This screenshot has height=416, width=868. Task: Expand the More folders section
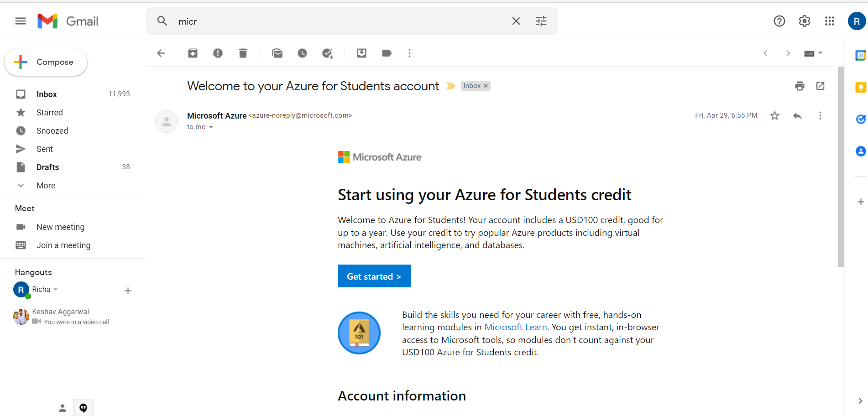(x=46, y=185)
